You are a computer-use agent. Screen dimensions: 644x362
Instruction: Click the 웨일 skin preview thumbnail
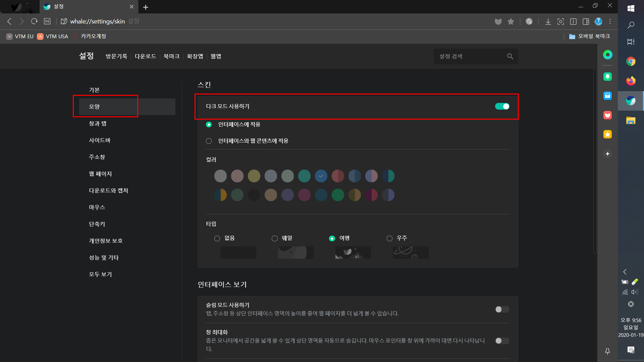(x=296, y=252)
